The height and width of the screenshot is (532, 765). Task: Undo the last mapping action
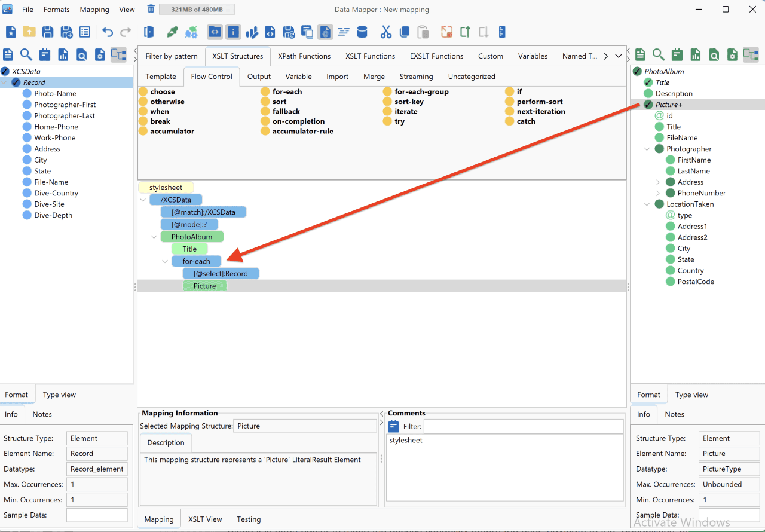pos(108,32)
